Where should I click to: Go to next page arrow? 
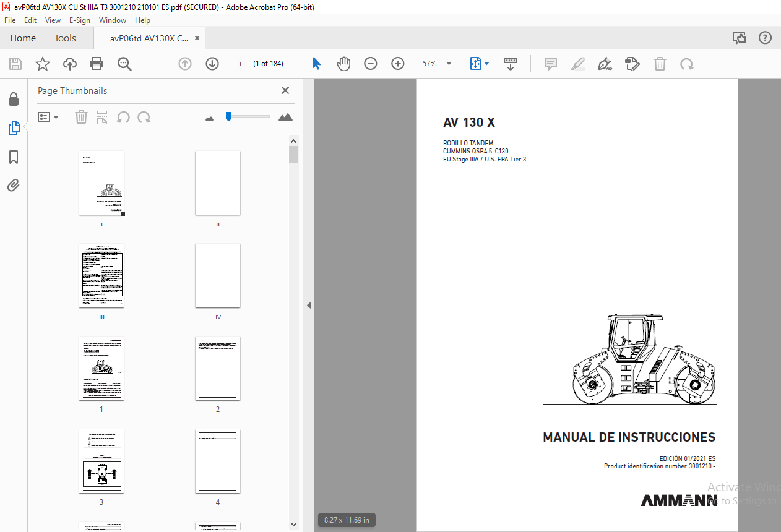pos(212,64)
